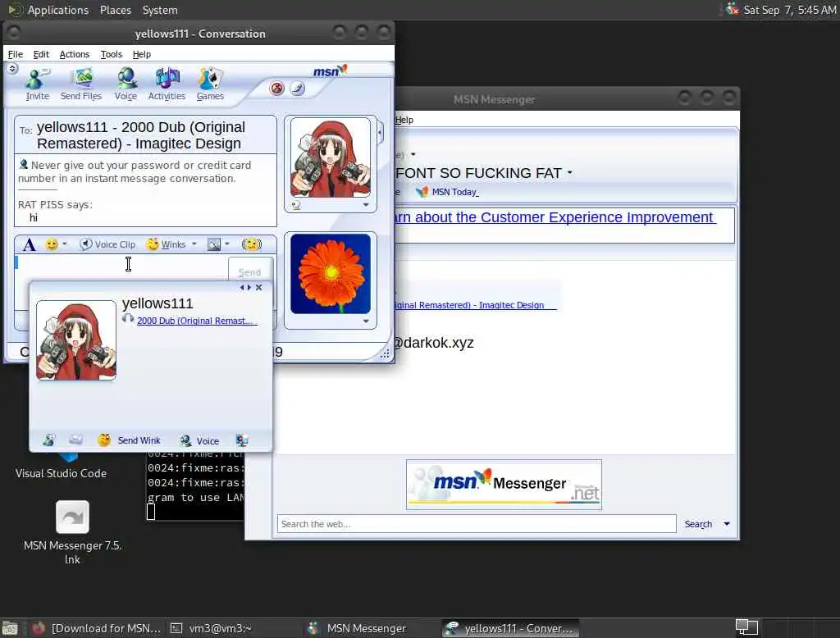Open the Places menu in top panel
Screen dimensions: 840x638
(x=116, y=10)
